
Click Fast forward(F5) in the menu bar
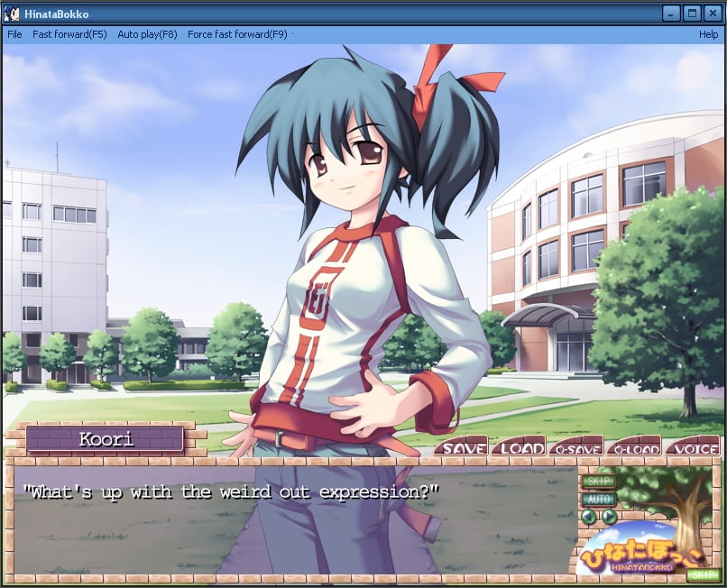[69, 34]
